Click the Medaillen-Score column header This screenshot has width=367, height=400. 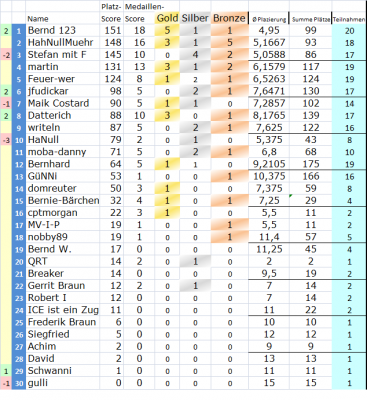tap(139, 13)
